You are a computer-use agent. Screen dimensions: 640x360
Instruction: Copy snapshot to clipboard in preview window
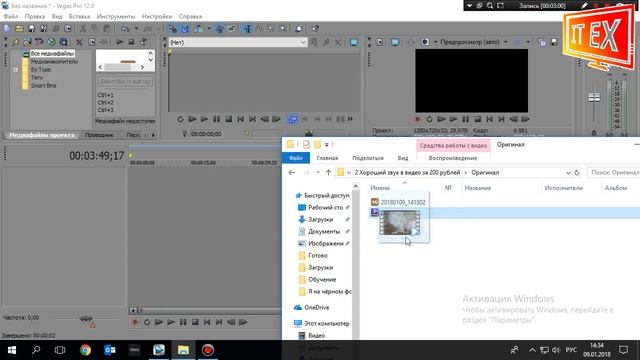click(542, 42)
